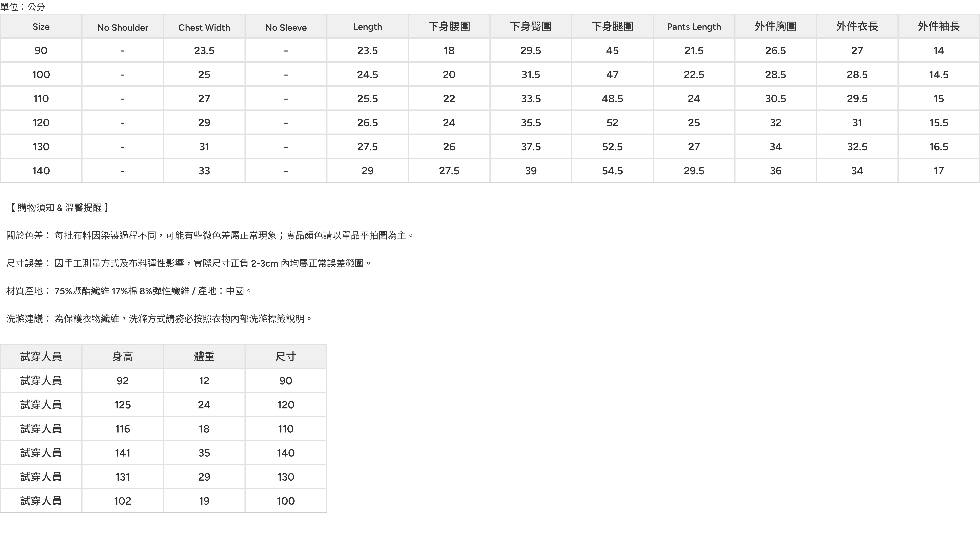This screenshot has width=980, height=558.
Task: Select the Chest Width header cell
Action: [204, 26]
